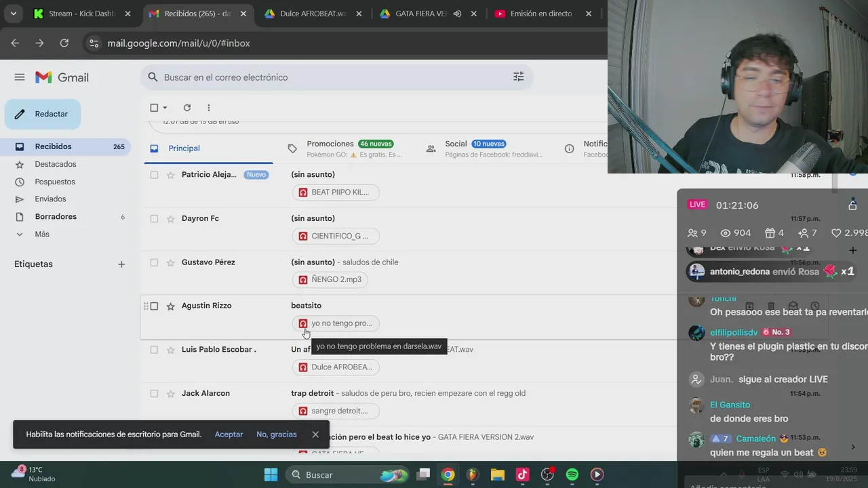868x488 pixels.
Task: Focus the Buscar en el correo electrónico field
Action: [336, 77]
